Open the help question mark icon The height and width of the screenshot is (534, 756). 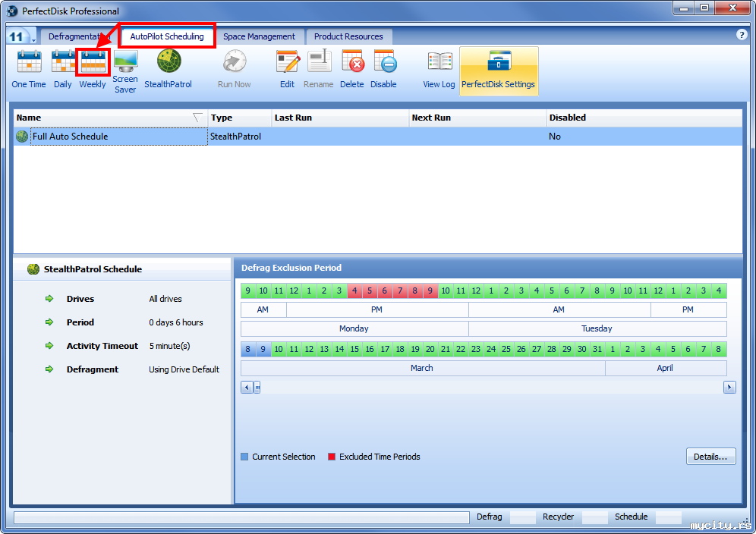742,35
